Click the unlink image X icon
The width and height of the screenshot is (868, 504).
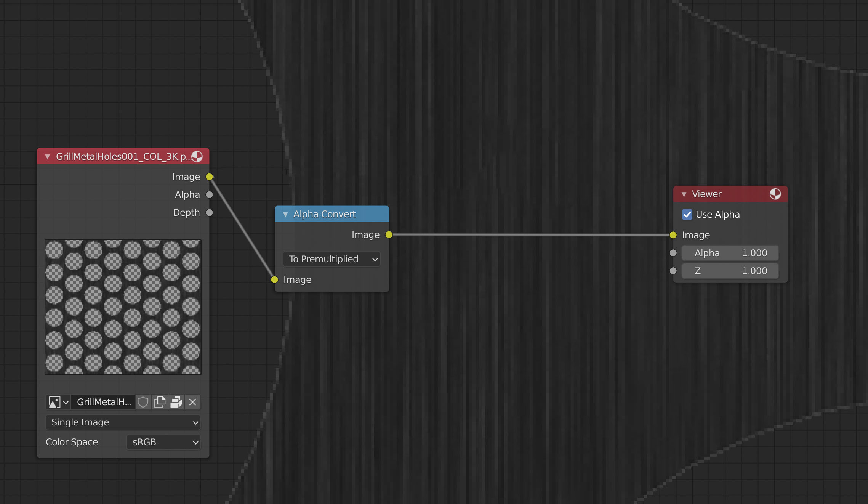click(x=193, y=401)
